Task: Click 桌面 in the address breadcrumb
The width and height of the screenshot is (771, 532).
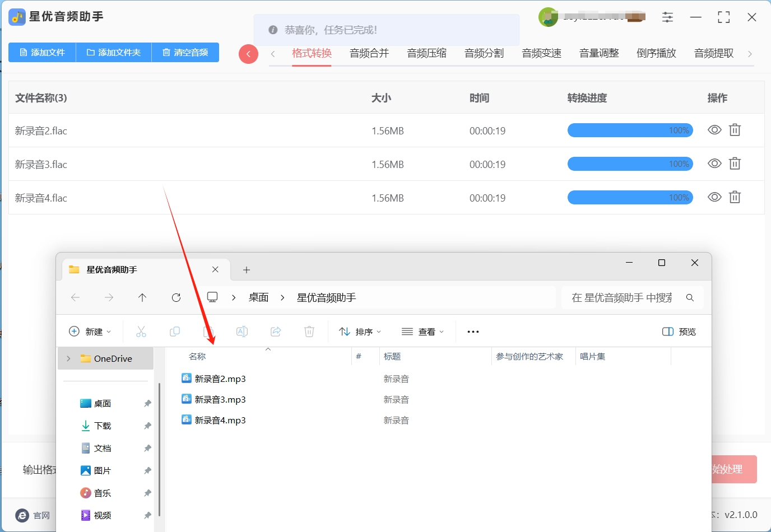Action: click(259, 297)
